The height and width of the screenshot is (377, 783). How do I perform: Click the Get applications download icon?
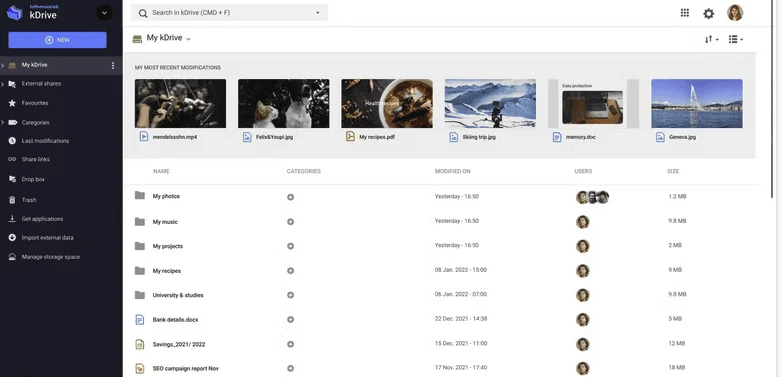tap(12, 219)
